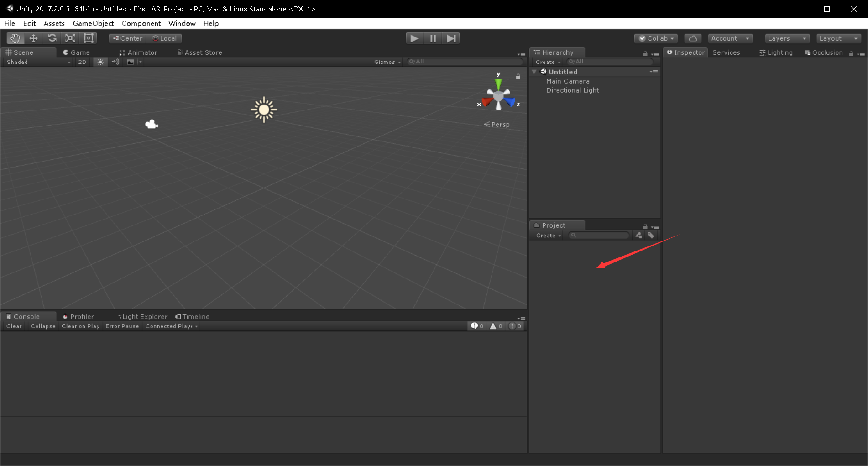Toggle Local handle rotation

pos(165,38)
